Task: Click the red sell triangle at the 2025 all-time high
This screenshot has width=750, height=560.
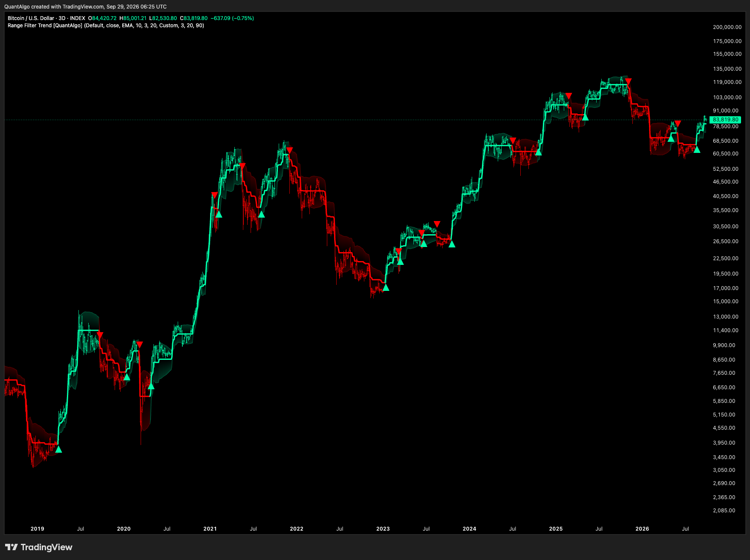Action: [x=628, y=81]
